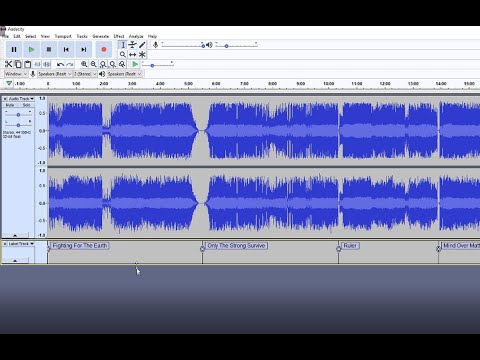Skip to start of the project
480x360 pixels.
click(66, 50)
